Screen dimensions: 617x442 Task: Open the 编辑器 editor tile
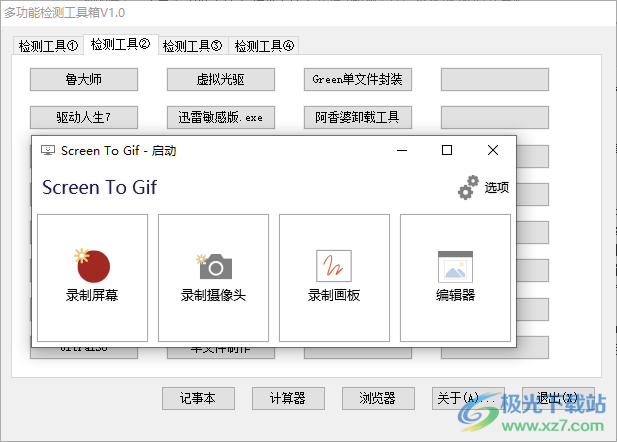pyautogui.click(x=455, y=278)
